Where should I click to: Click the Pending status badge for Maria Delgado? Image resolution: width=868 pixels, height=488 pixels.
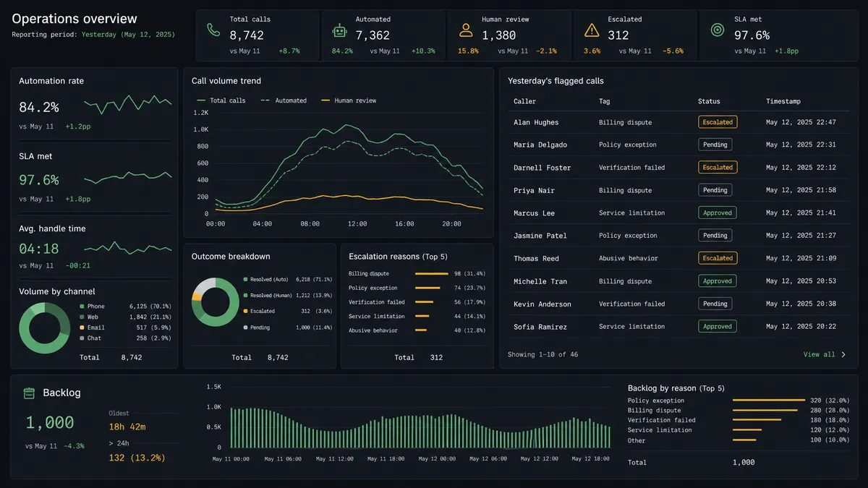pos(715,145)
